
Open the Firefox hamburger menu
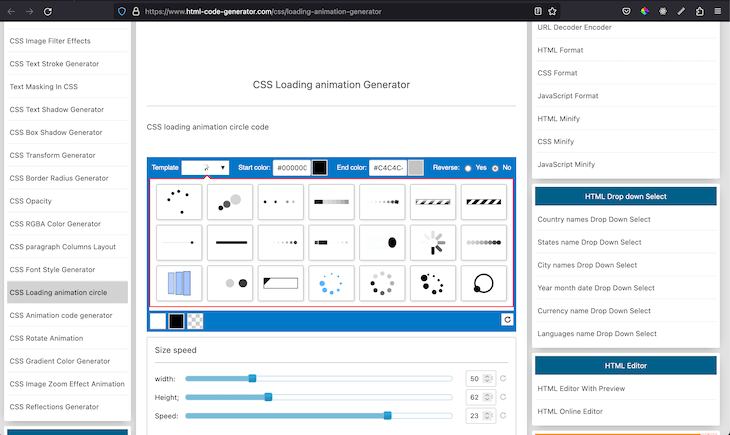tap(718, 11)
